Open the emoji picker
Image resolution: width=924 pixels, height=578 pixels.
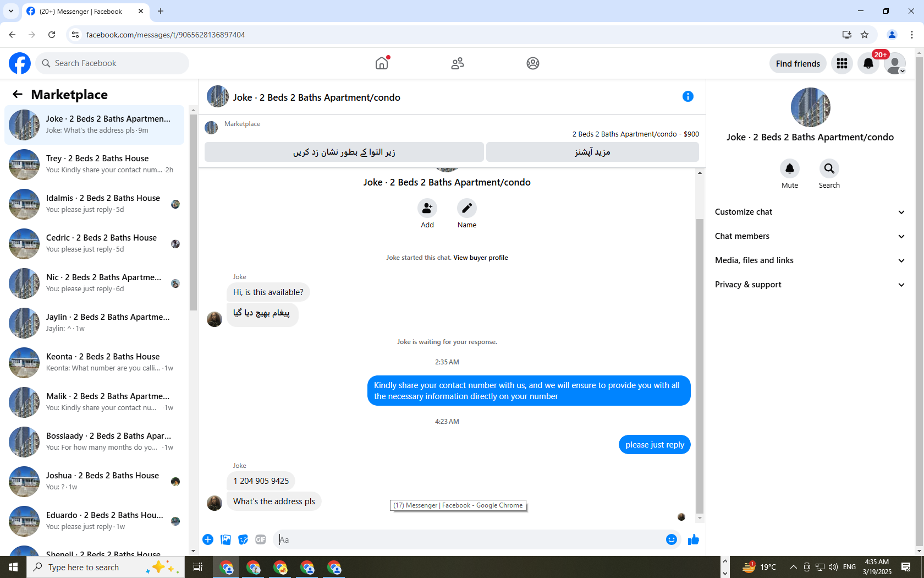672,539
